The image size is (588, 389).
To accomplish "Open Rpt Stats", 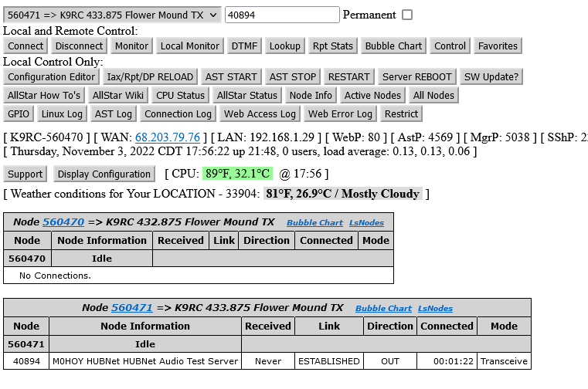I will point(332,46).
